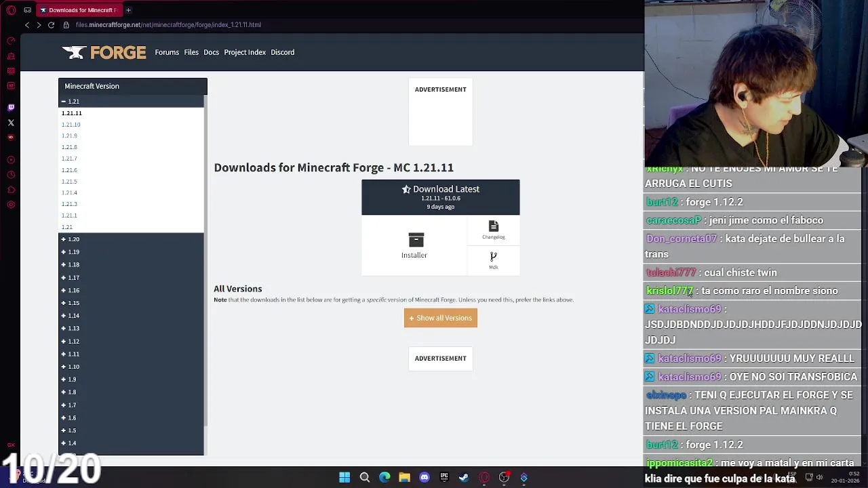The width and height of the screenshot is (868, 488).
Task: Go forward to the next page
Action: point(39,25)
